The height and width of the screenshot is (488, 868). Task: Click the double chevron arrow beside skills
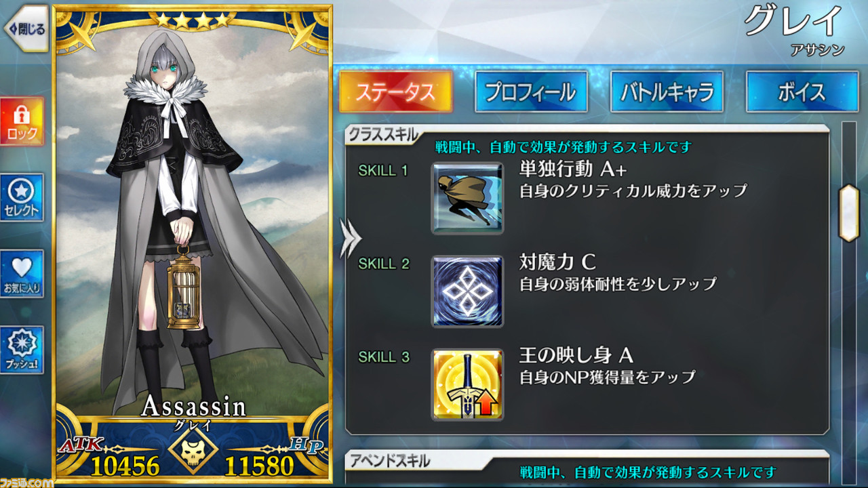[351, 237]
